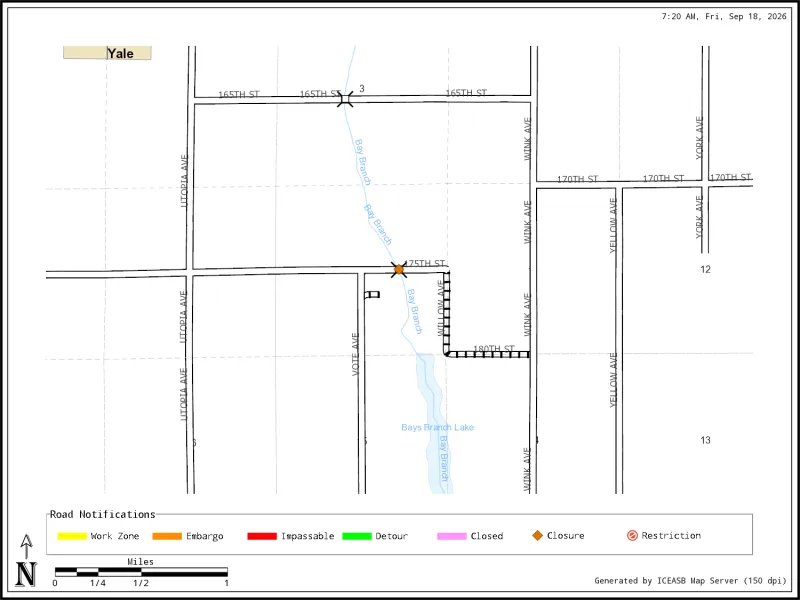Click the 1/2 scale bar label
Viewport: 800px width, 600px height.
(x=141, y=583)
